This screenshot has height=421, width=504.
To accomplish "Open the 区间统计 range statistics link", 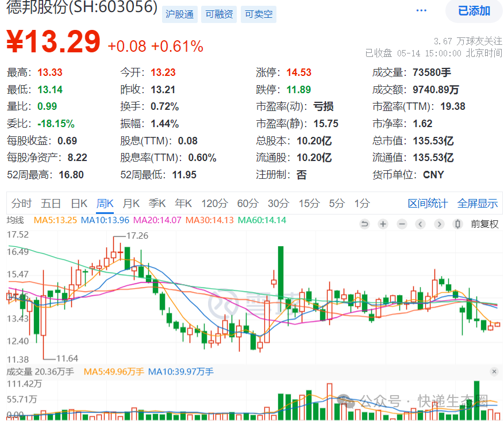I will click(428, 203).
